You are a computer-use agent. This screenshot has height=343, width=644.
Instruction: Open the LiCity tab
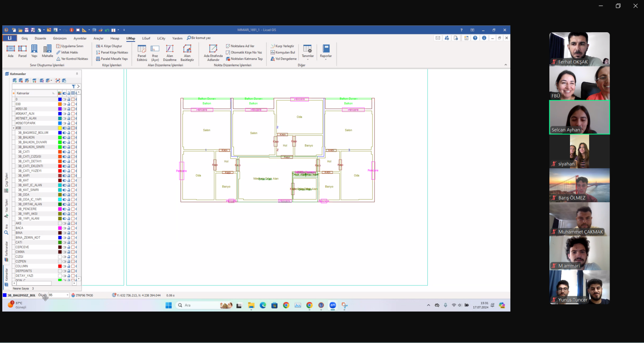coord(161,38)
